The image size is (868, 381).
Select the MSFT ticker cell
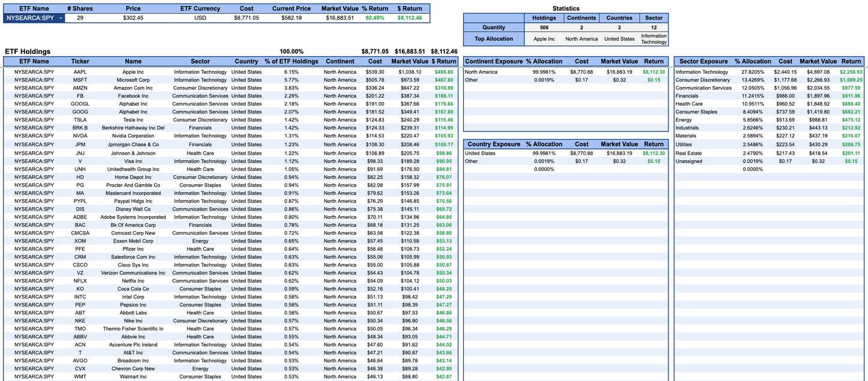tap(80, 80)
